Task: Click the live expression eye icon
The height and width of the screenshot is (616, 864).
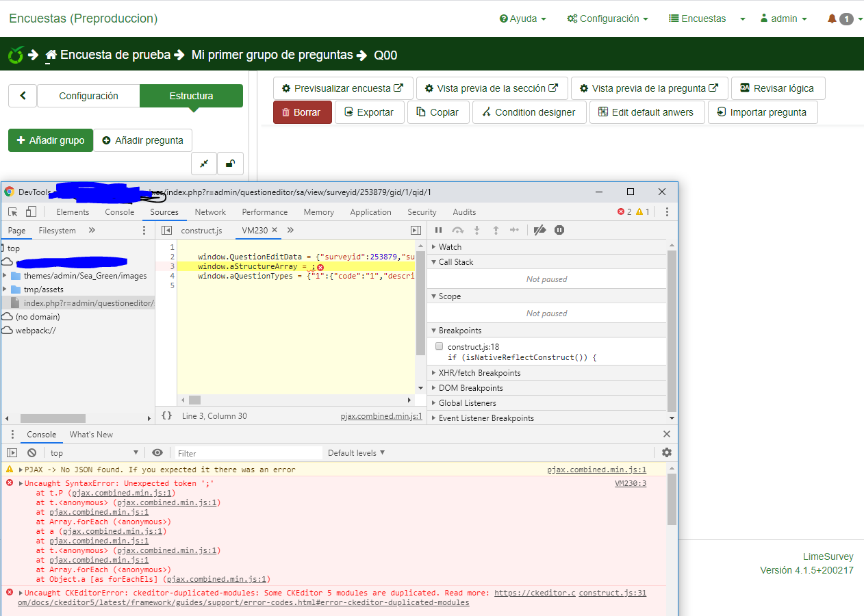Action: (x=157, y=452)
